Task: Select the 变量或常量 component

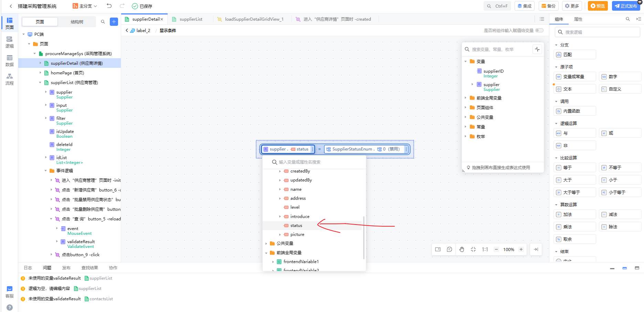Action: (575, 77)
